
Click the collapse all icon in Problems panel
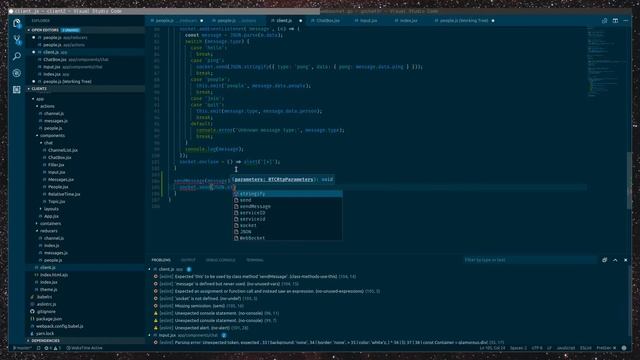pos(604,260)
